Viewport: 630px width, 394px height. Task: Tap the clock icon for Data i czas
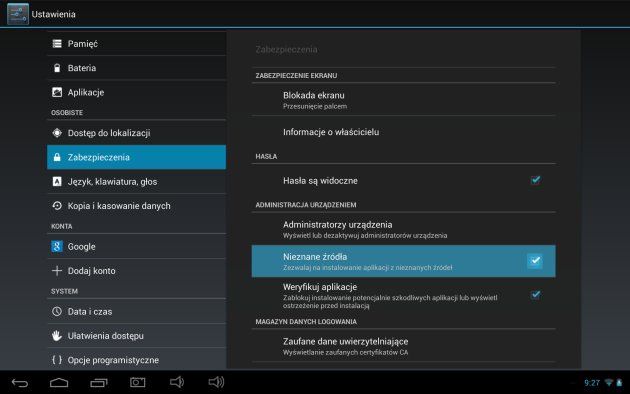[x=57, y=311]
